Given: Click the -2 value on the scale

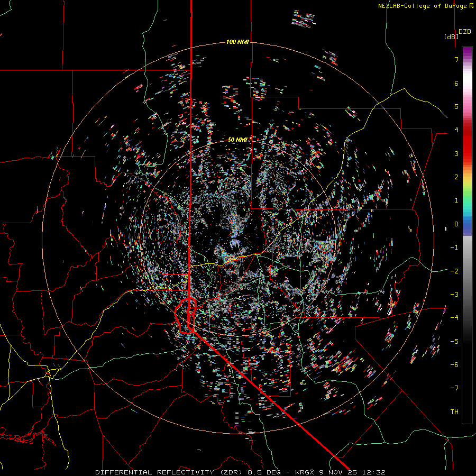Looking at the screenshot, I should click(454, 271).
